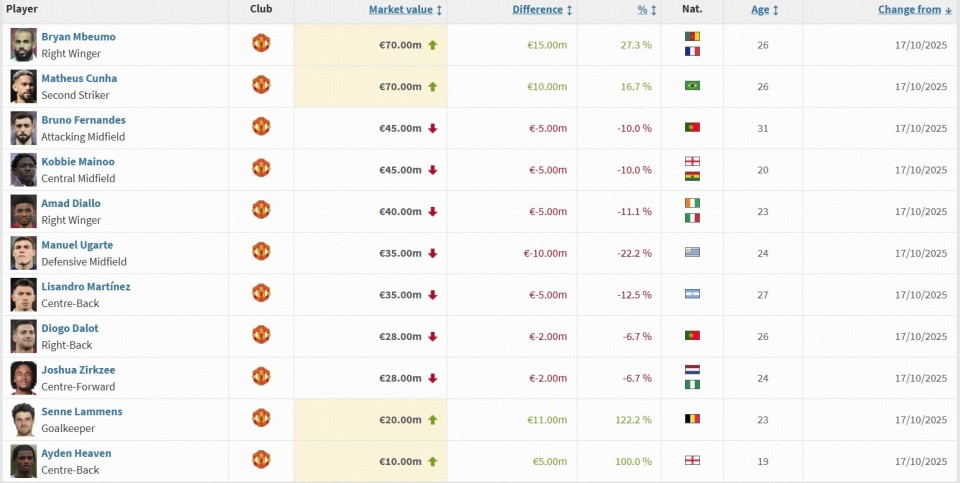This screenshot has width=960, height=483.
Task: Click the club crest beside Bruno Fernandes
Action: click(x=261, y=127)
